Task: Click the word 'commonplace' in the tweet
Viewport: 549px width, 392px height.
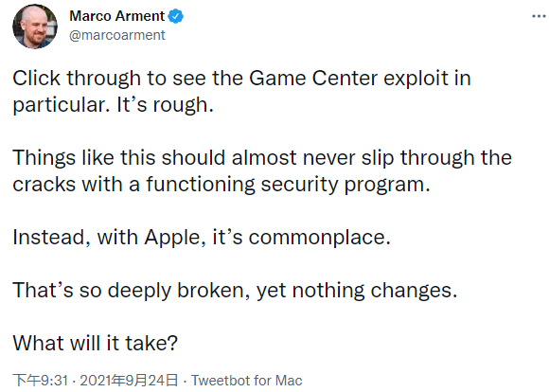Action: click(x=319, y=239)
